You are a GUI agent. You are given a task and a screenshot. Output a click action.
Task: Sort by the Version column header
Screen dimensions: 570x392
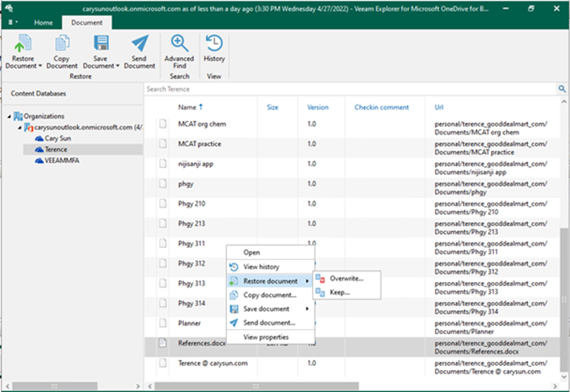point(317,107)
